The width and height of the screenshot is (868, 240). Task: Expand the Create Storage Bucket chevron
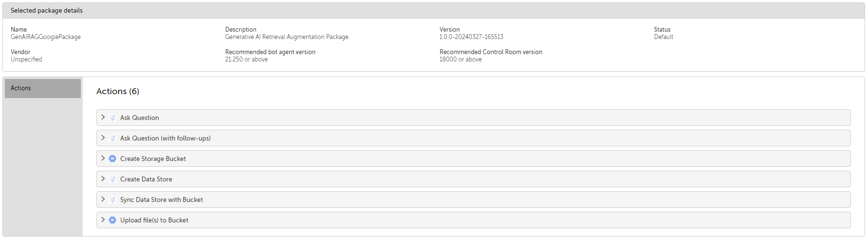click(x=103, y=159)
